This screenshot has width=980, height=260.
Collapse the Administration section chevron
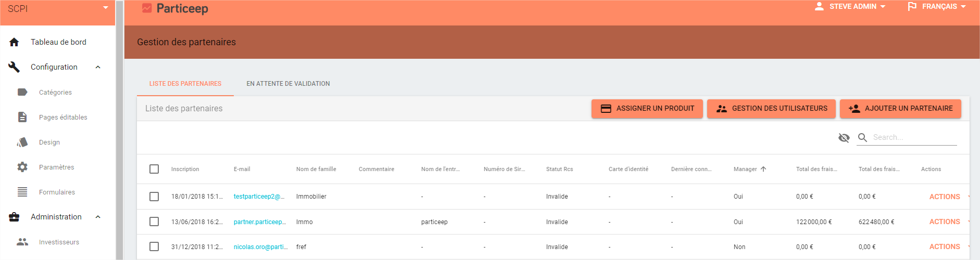[x=98, y=217]
